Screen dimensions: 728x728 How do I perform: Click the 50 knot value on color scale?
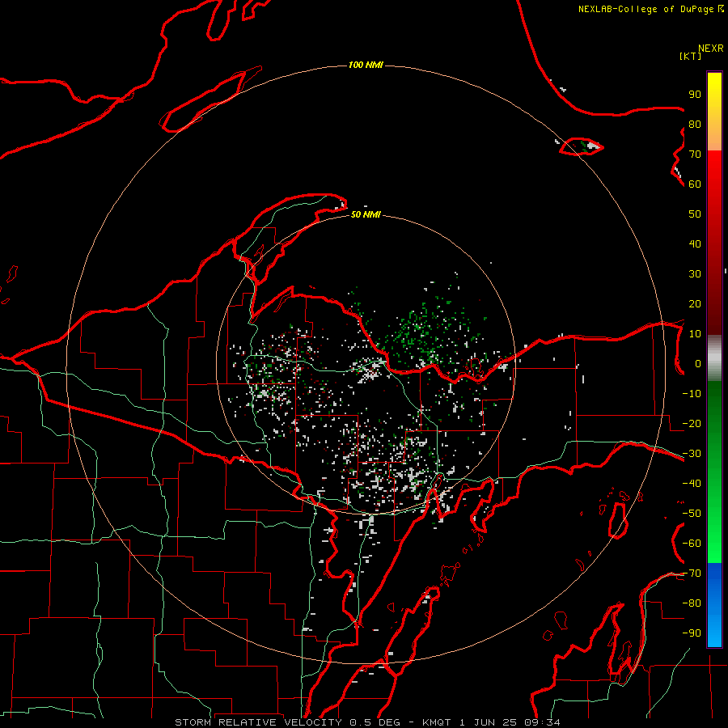point(695,214)
